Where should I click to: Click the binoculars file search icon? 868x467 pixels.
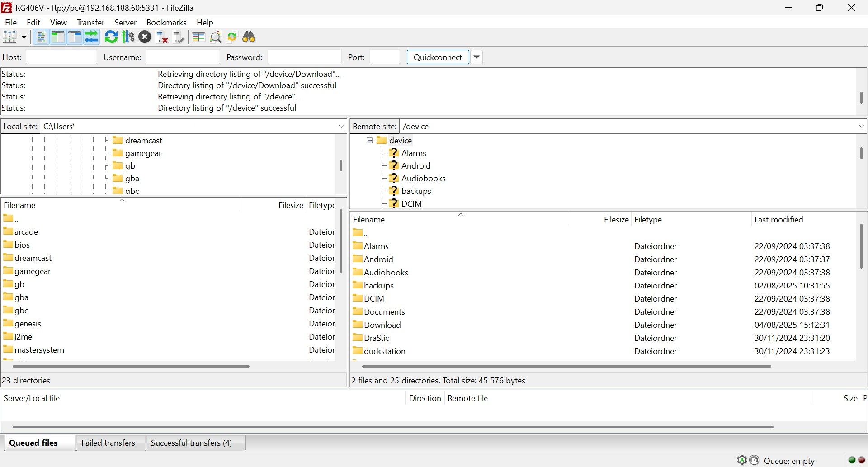[x=249, y=37]
